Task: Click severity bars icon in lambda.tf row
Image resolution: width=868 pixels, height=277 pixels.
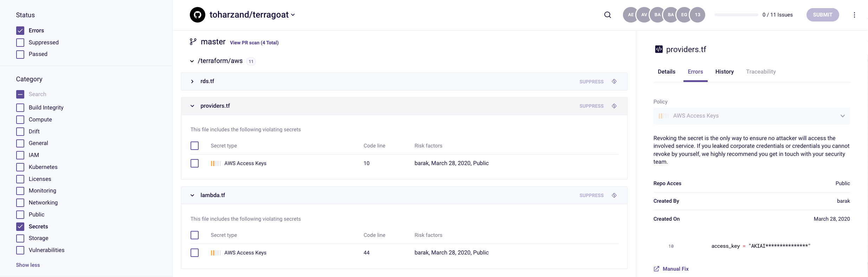Action: pos(216,253)
